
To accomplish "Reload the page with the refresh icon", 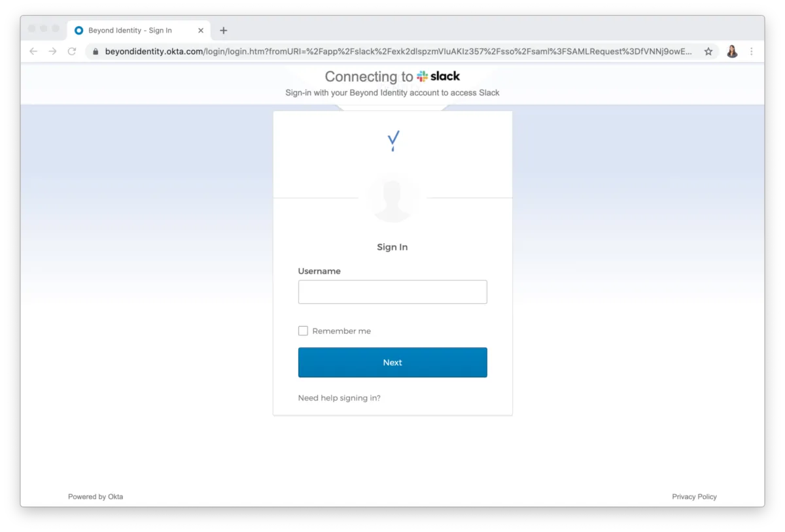I will [72, 51].
